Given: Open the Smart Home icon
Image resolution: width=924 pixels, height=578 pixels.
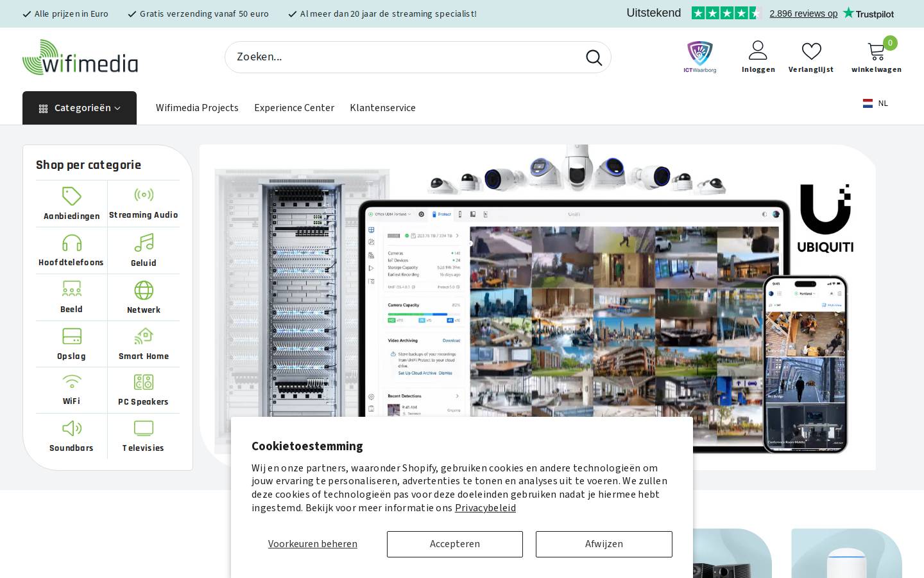Looking at the screenshot, I should [144, 336].
